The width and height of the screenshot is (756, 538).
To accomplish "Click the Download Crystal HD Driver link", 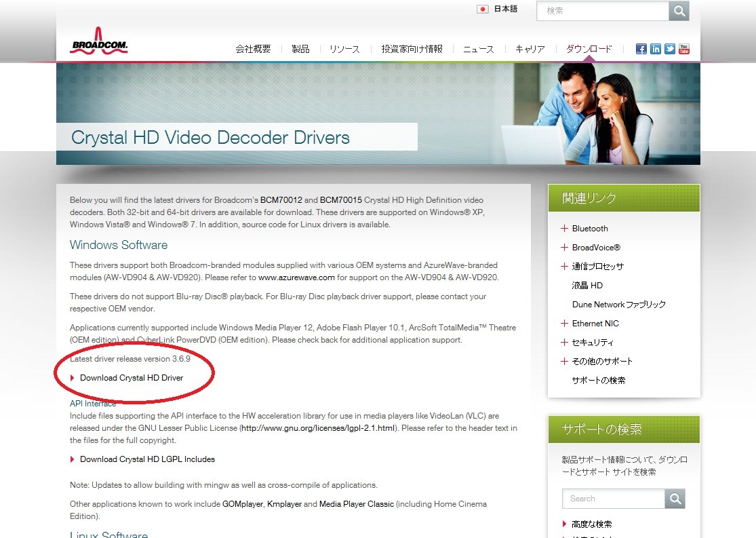I will coord(132,378).
